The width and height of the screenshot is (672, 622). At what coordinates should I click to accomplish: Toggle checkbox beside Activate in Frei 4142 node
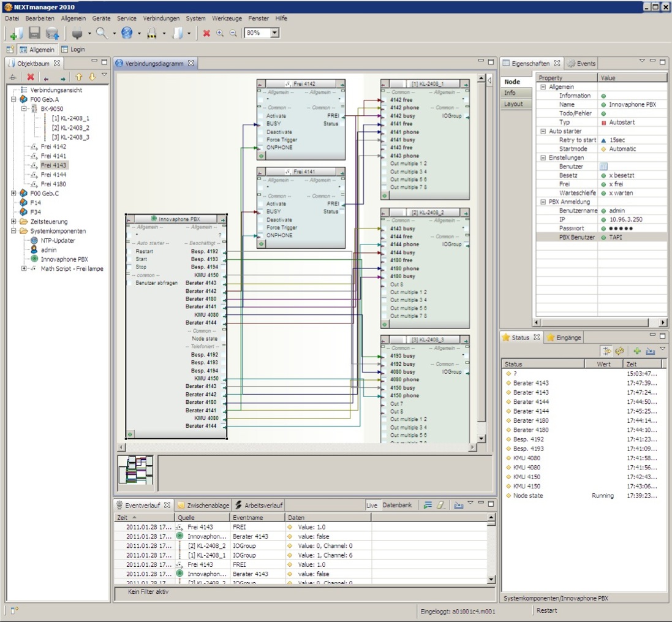coord(260,116)
